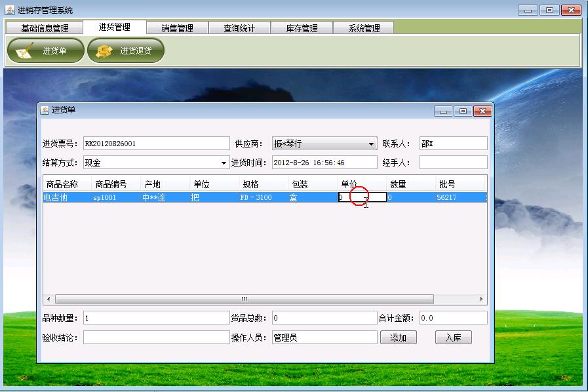Maximize the 进货单 inner window
The image size is (588, 392).
click(463, 111)
